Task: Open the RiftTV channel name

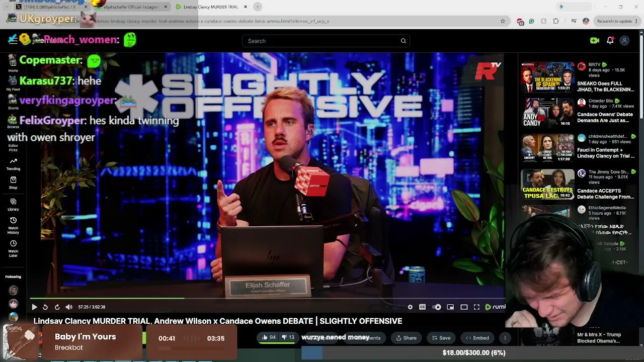Action: click(x=594, y=65)
